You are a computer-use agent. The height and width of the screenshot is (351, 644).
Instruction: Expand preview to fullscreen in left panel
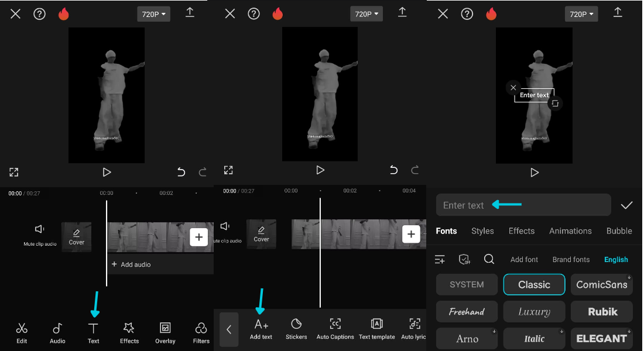click(x=14, y=172)
